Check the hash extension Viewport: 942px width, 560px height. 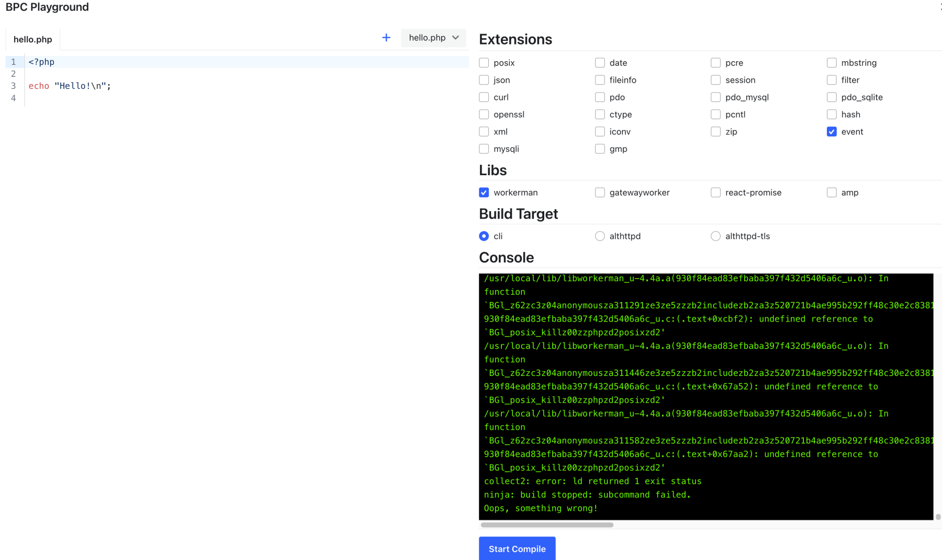click(832, 115)
